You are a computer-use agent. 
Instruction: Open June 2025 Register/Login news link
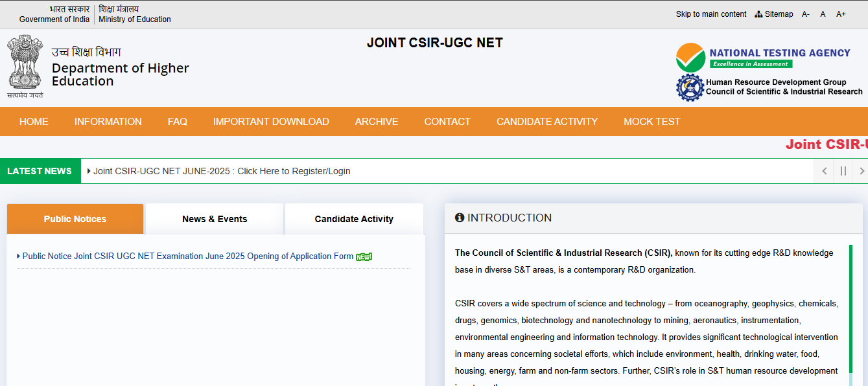pyautogui.click(x=222, y=171)
